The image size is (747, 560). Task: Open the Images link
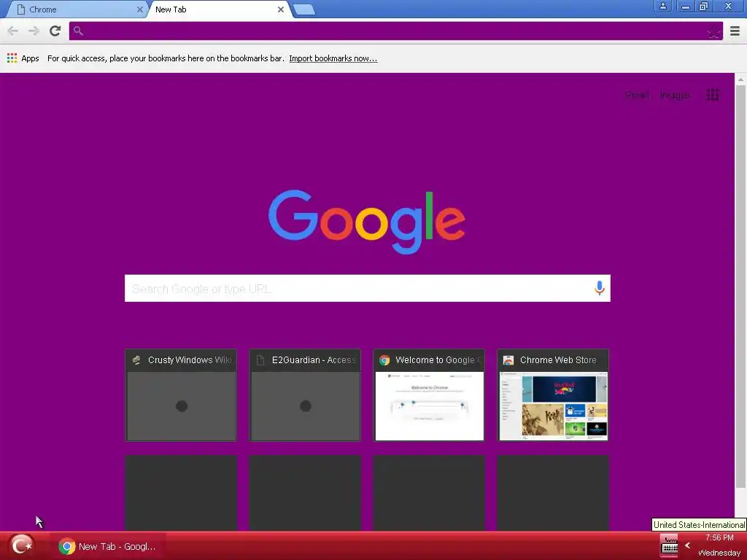(675, 96)
